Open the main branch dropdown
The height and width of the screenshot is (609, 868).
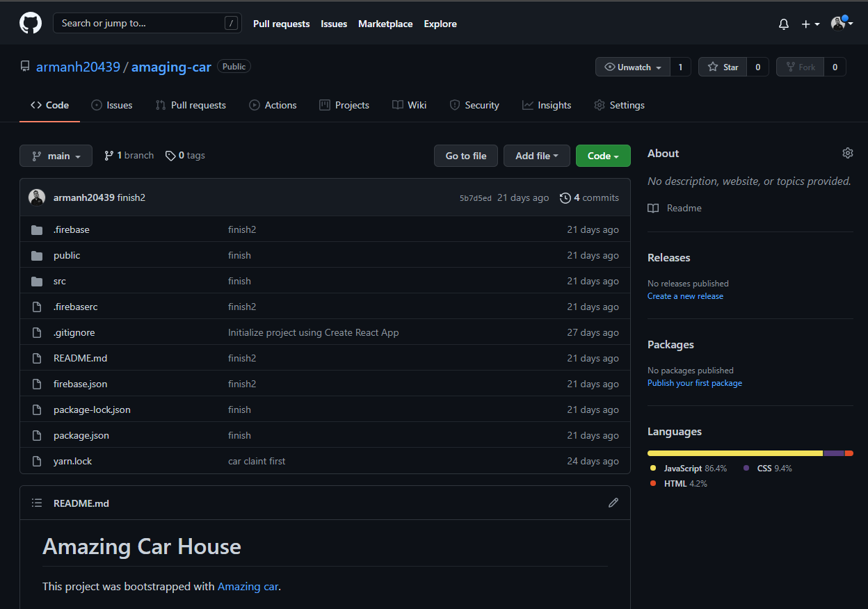(x=56, y=156)
